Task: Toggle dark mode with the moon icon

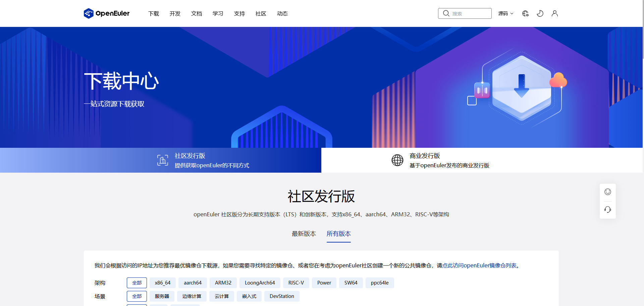Action: [x=540, y=13]
